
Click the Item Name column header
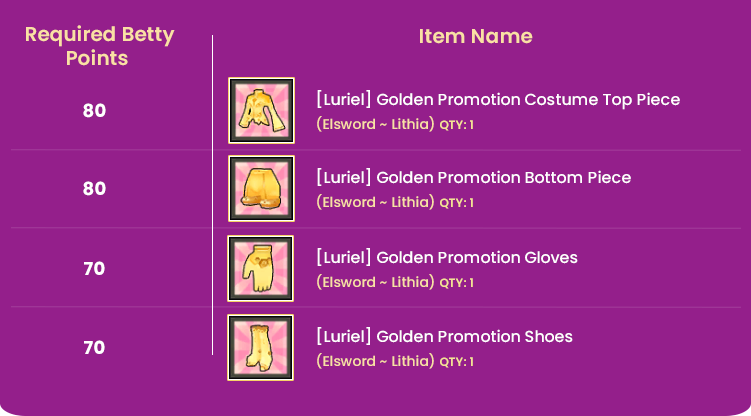click(475, 37)
